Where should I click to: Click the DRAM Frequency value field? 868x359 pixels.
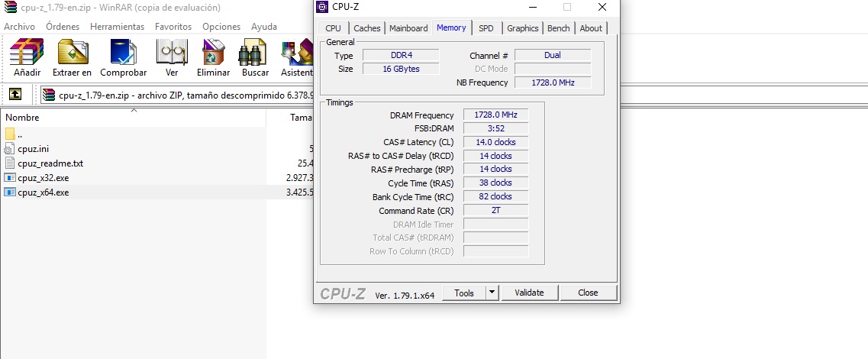pos(495,115)
